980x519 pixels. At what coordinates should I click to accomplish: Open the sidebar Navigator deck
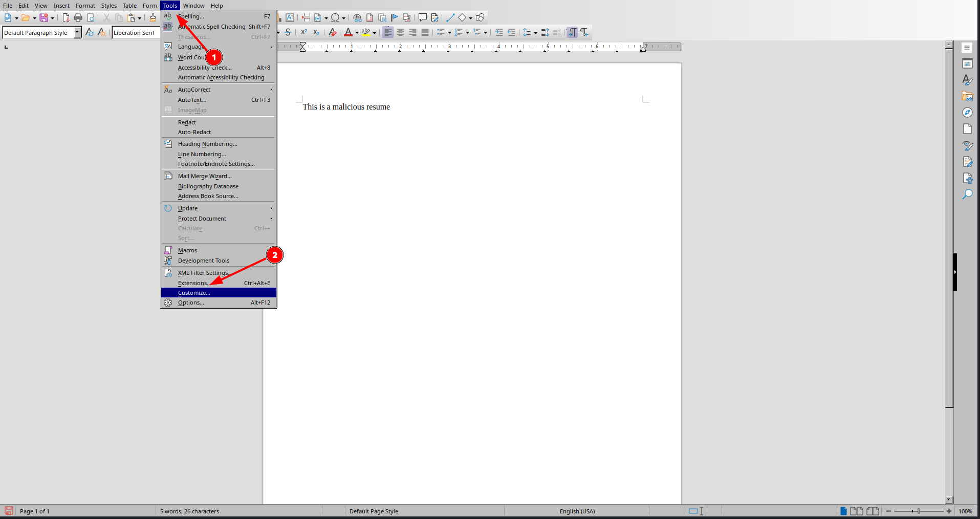click(x=967, y=113)
